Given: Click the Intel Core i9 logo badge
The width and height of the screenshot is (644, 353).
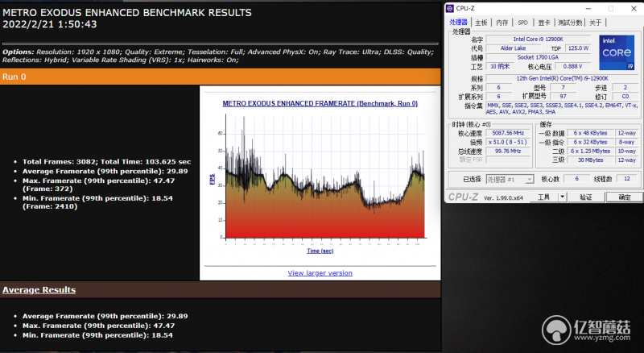Looking at the screenshot, I should (617, 52).
